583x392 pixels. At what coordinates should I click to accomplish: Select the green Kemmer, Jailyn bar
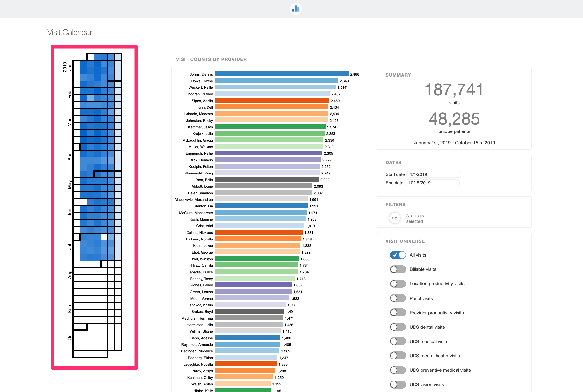pyautogui.click(x=270, y=127)
